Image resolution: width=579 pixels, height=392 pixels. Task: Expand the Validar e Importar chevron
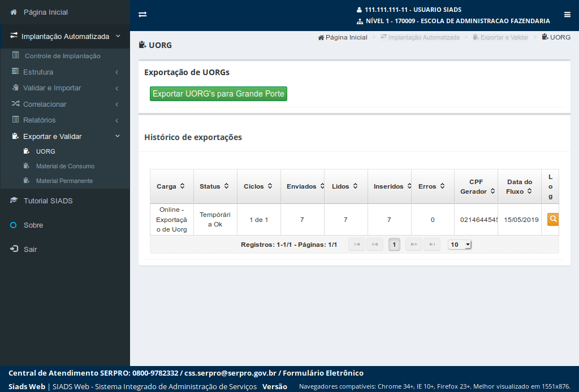click(116, 88)
